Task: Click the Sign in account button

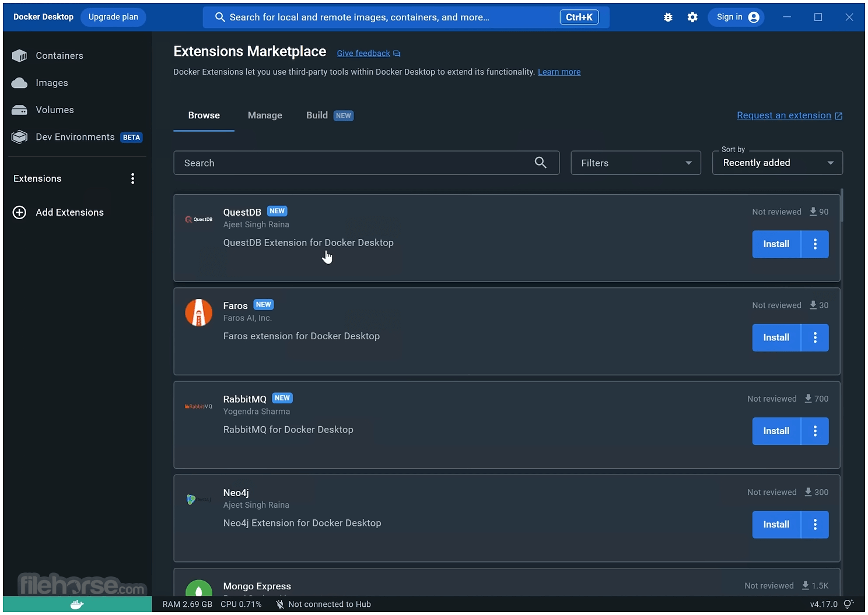Action: 737,17
